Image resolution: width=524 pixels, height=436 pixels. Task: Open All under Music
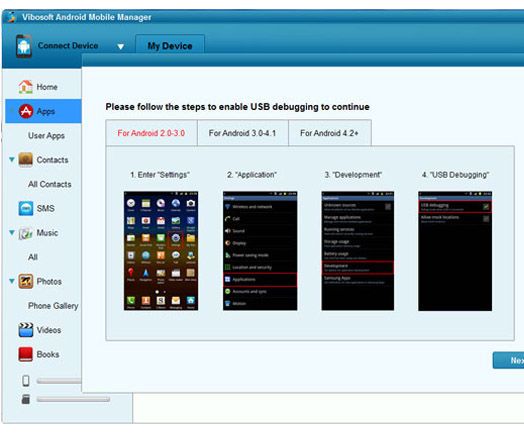coord(33,257)
